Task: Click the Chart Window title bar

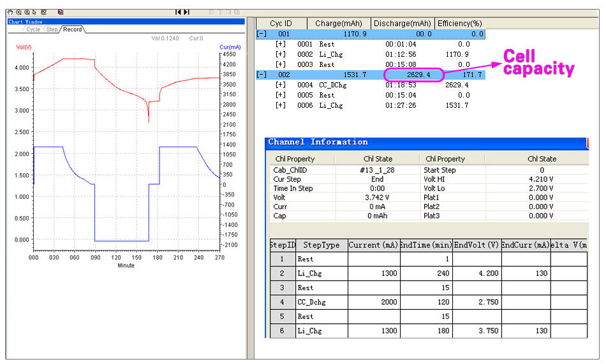Action: pos(126,22)
